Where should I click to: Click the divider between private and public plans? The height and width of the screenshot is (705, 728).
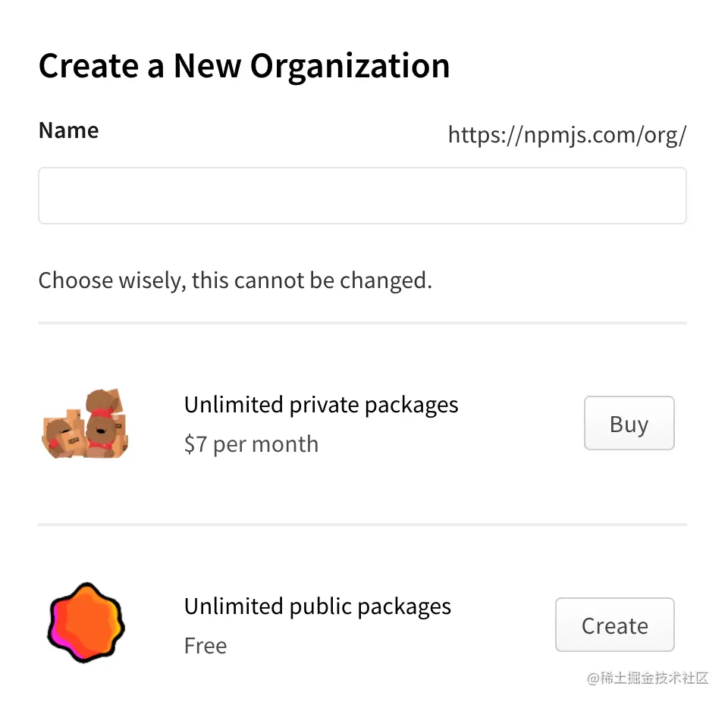coord(362,524)
